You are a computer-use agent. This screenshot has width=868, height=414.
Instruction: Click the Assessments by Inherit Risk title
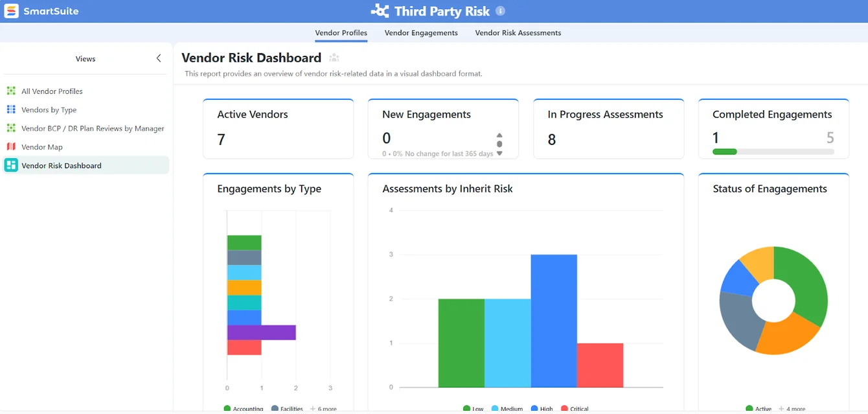pos(448,189)
